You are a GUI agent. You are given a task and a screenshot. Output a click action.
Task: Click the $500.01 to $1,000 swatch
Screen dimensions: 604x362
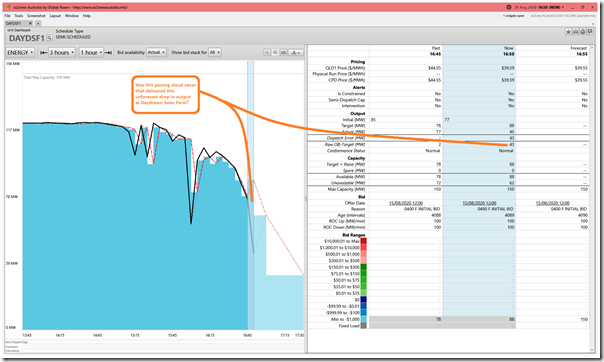pos(363,254)
